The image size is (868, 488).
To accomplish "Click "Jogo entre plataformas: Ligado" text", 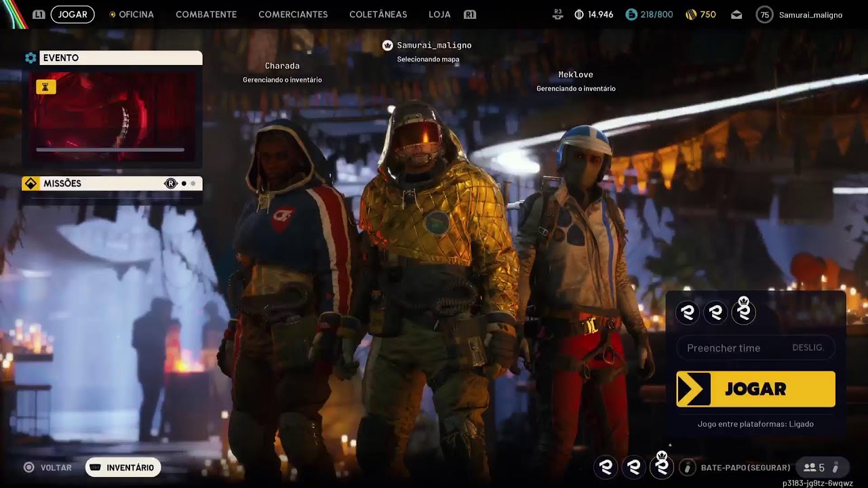I will click(755, 424).
